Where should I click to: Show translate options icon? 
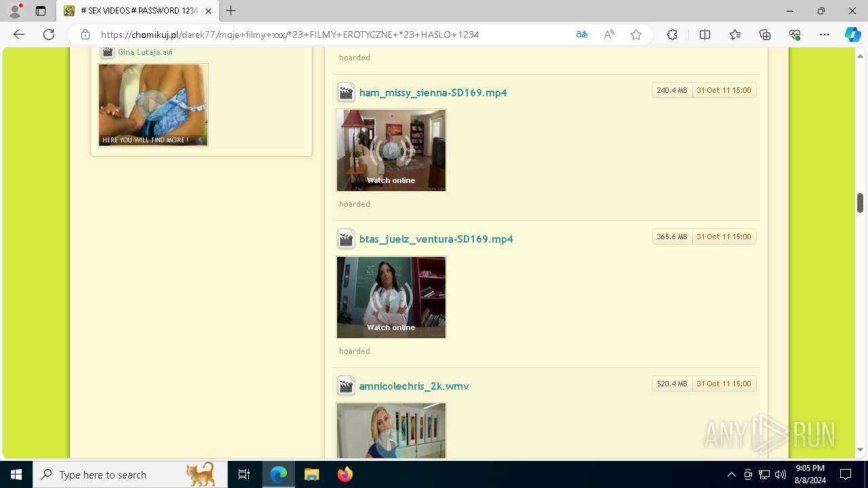(x=582, y=35)
